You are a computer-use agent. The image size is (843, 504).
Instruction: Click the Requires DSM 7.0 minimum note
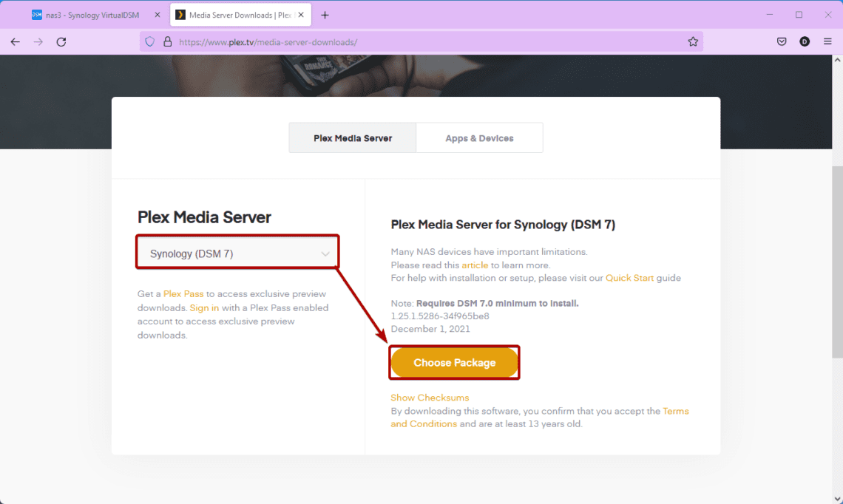pyautogui.click(x=498, y=304)
